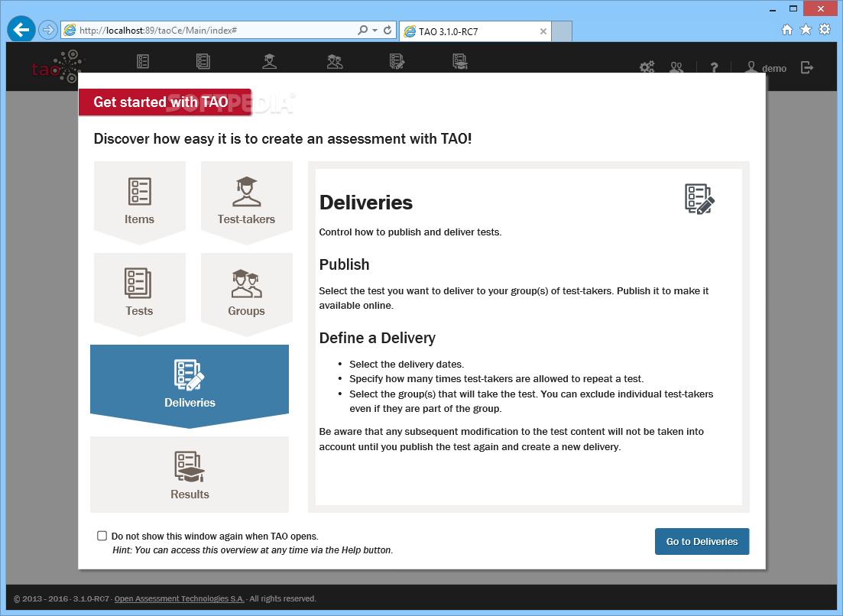Open the Items icon in top navigation bar

[x=142, y=61]
